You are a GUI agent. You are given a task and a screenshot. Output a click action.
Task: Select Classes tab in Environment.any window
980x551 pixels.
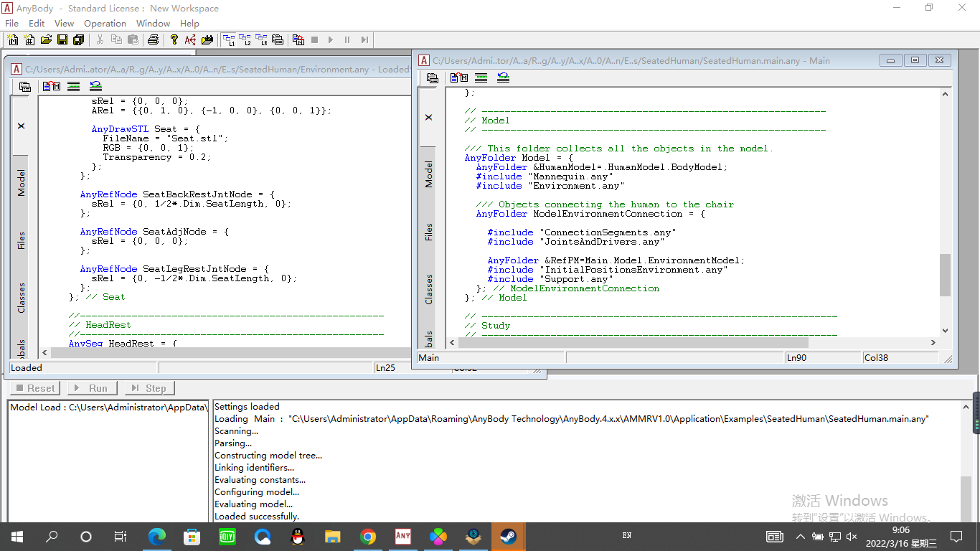pyautogui.click(x=22, y=298)
